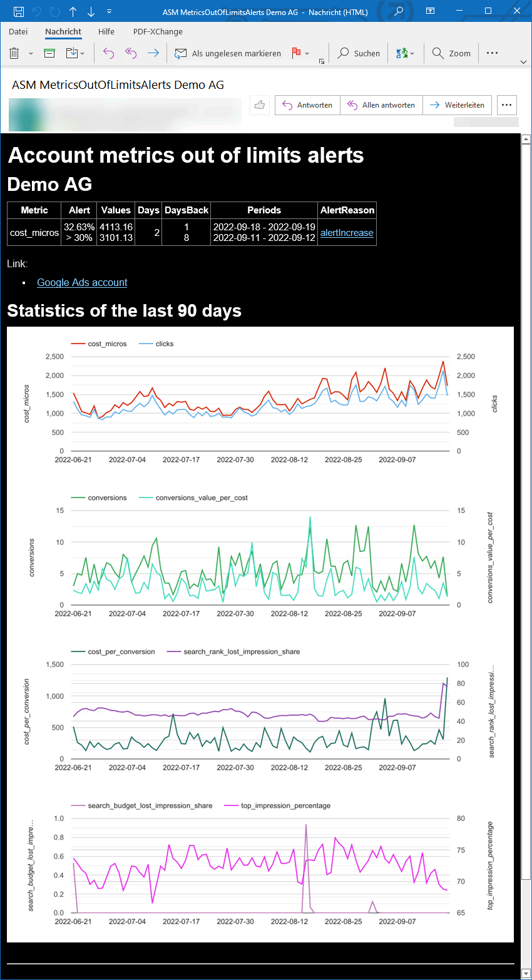Open the Translate icon in the toolbar
This screenshot has width=532, height=980.
coord(402,53)
